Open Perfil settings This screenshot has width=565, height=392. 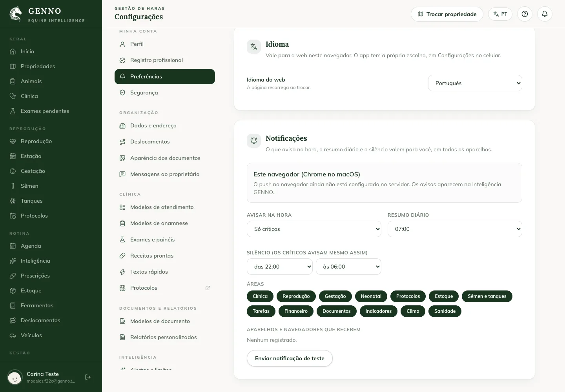tap(165, 44)
